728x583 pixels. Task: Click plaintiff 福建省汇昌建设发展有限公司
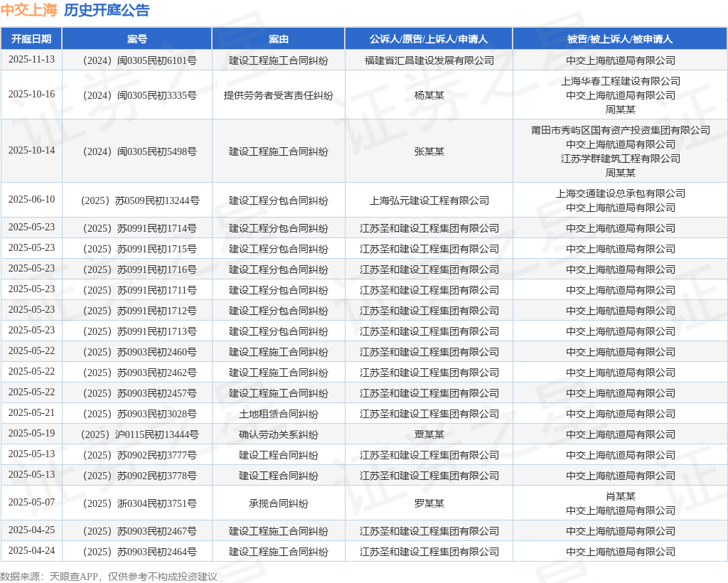point(429,60)
